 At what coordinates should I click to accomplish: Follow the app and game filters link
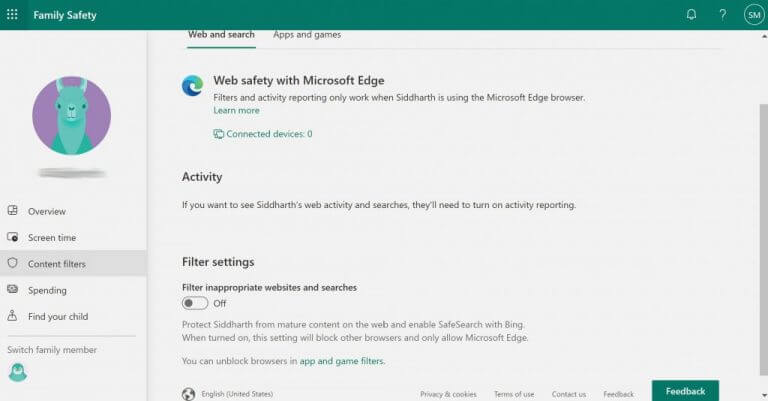click(341, 361)
